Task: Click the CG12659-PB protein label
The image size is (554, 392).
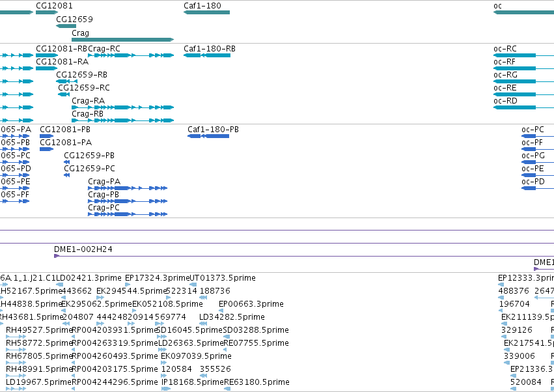Action: pyautogui.click(x=89, y=156)
